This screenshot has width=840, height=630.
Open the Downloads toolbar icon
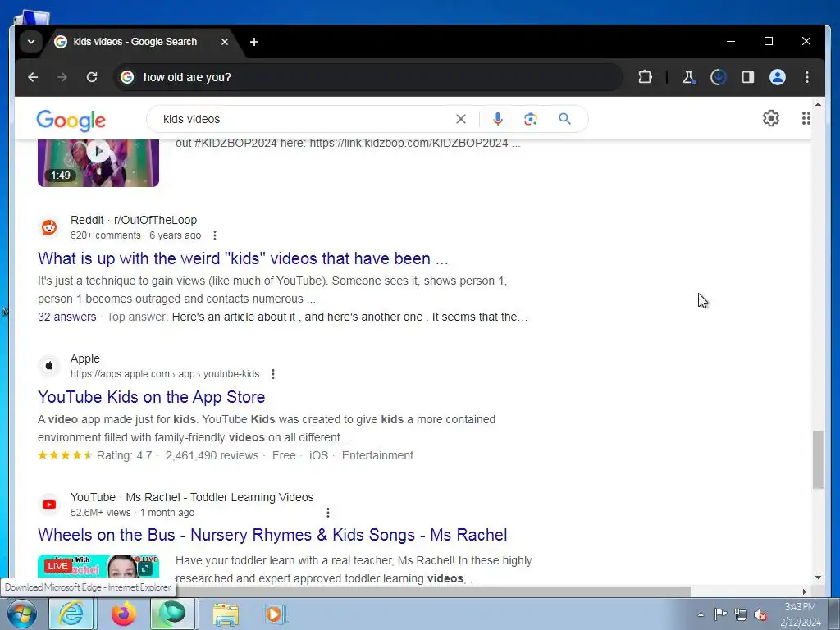pyautogui.click(x=719, y=77)
